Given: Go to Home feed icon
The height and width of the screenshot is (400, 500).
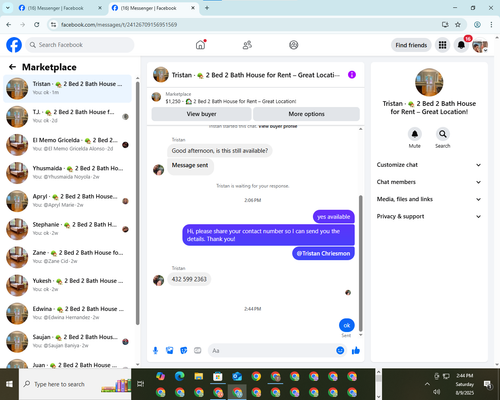Looking at the screenshot, I should 200,45.
